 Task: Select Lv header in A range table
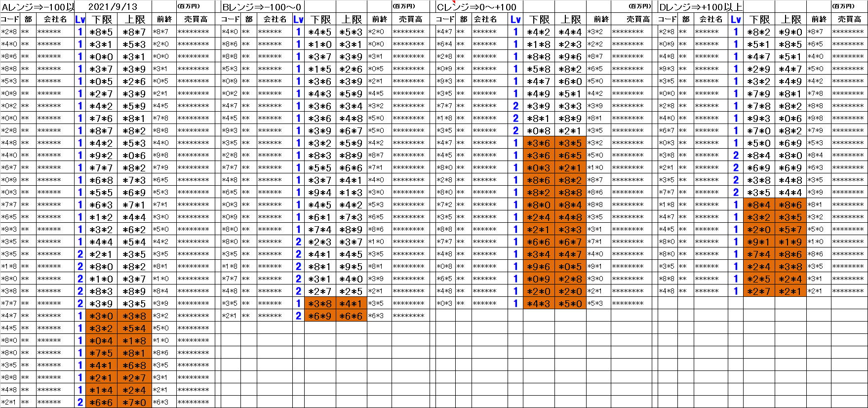coord(80,19)
